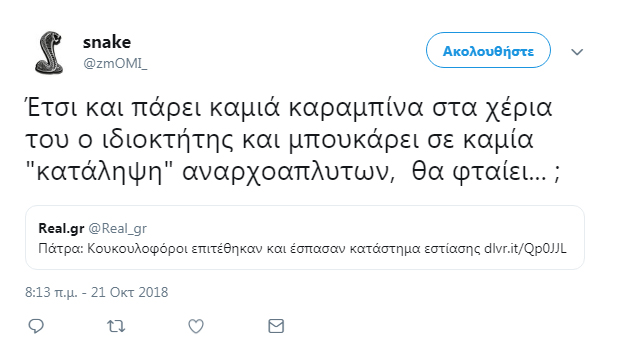The width and height of the screenshot is (622, 360).
Task: Click the date 21 Οκτ 2018
Action: click(130, 292)
